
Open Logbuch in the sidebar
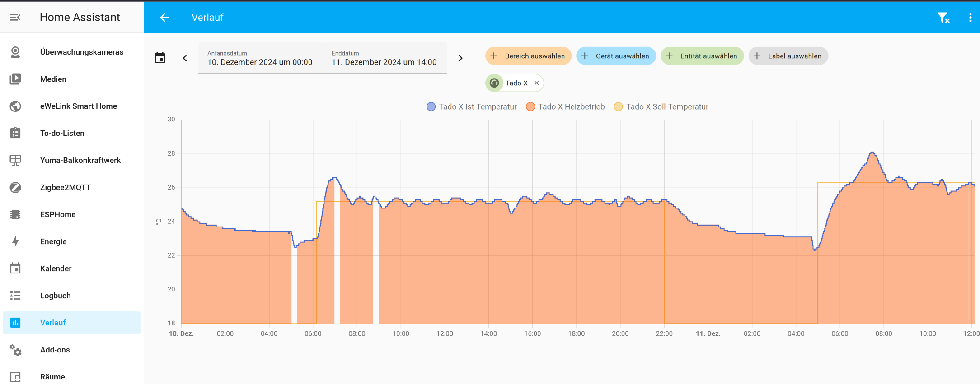(72, 296)
